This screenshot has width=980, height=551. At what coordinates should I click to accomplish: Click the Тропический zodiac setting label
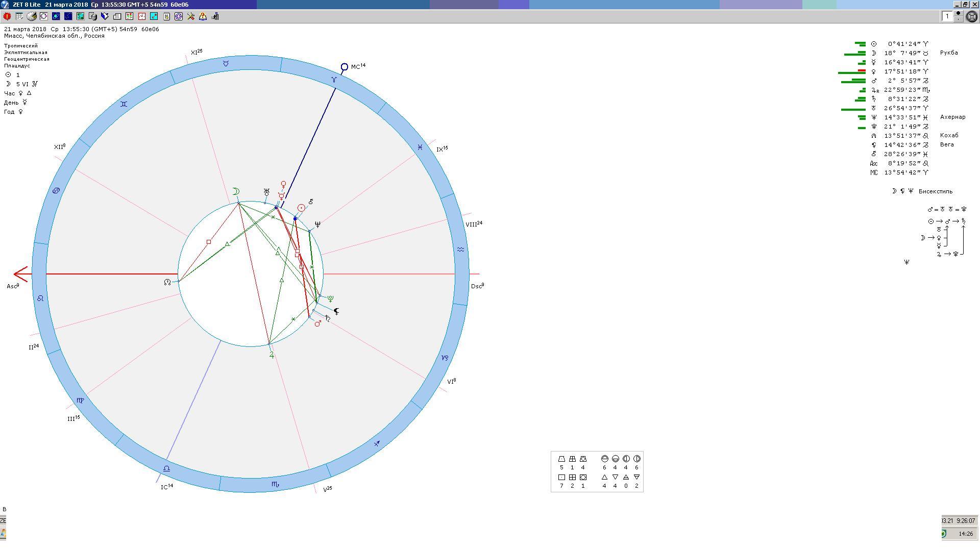pyautogui.click(x=21, y=46)
